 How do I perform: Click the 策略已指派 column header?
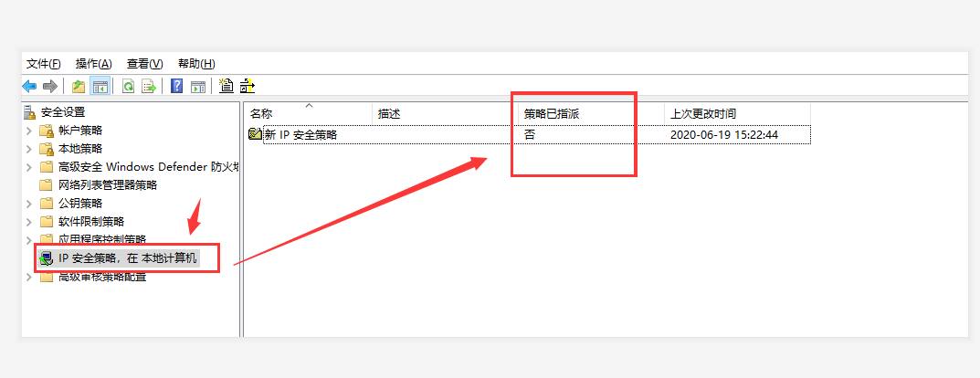click(x=552, y=114)
